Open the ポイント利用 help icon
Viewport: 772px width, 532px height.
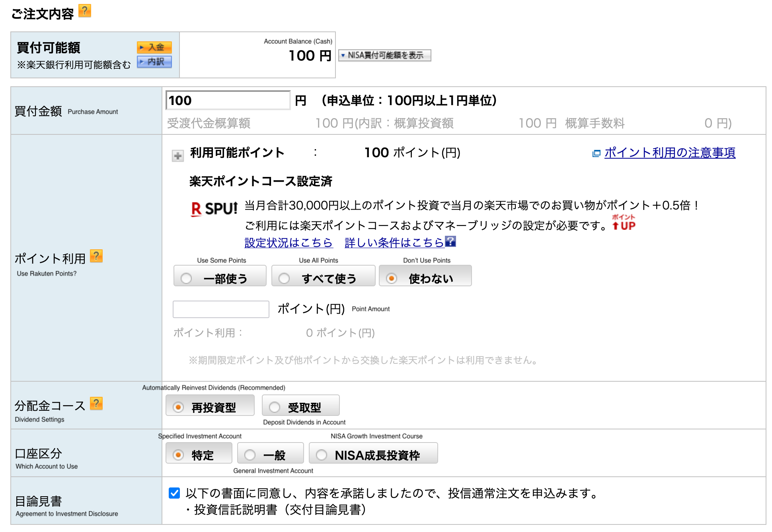[x=96, y=256]
